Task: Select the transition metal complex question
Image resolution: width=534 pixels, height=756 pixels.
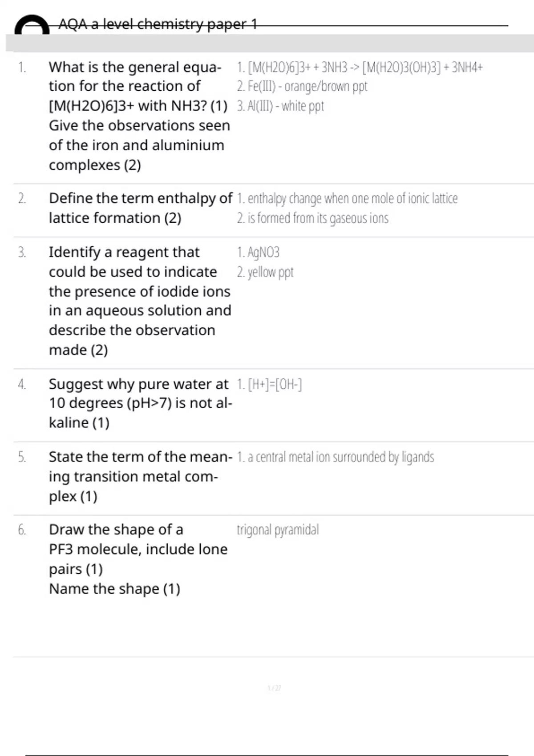Action: (140, 476)
